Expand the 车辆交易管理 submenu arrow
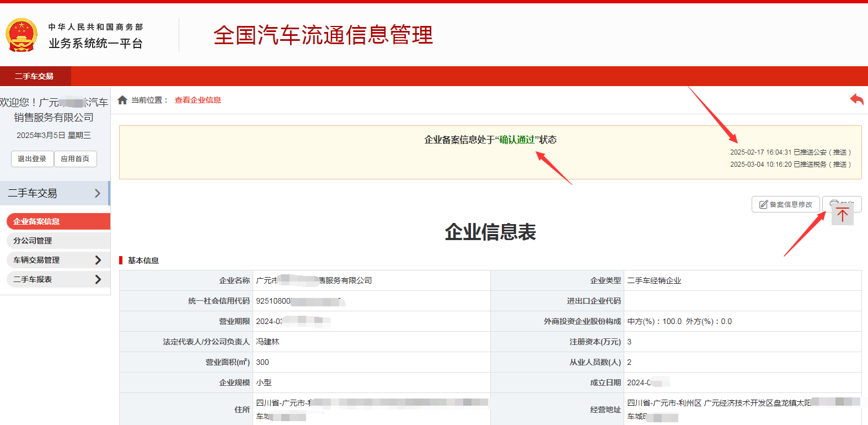 point(98,260)
